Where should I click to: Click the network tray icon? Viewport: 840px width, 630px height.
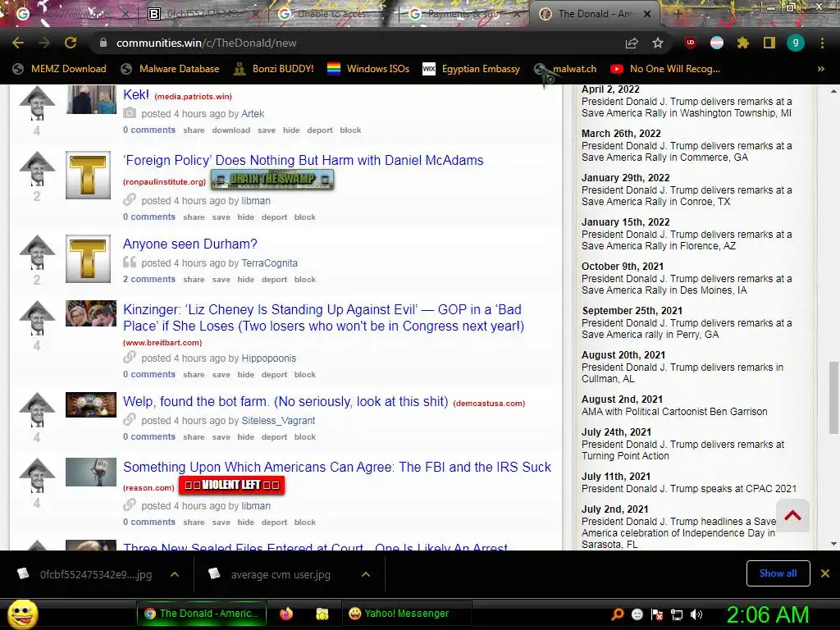click(x=677, y=614)
